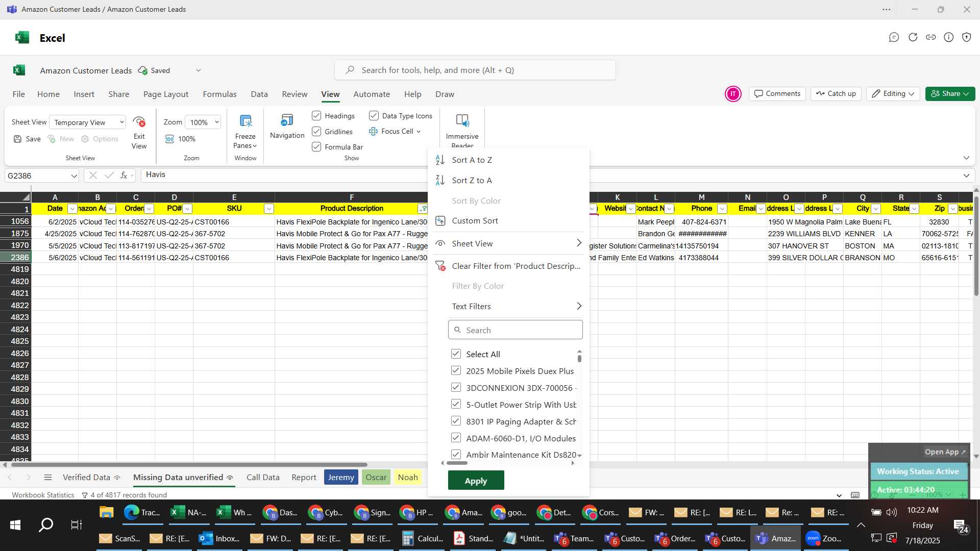Open the File menu
The image size is (980, 551).
(19, 94)
